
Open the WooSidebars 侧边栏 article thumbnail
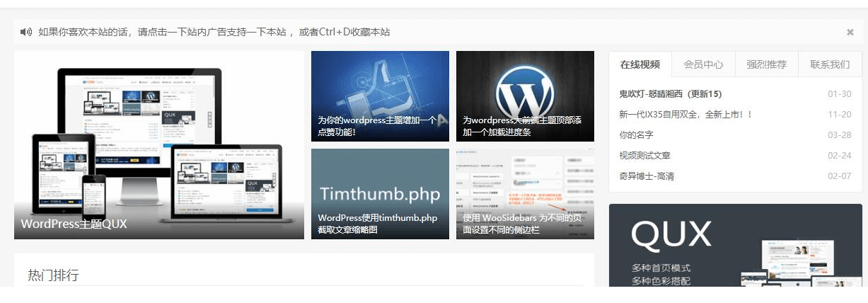point(525,194)
